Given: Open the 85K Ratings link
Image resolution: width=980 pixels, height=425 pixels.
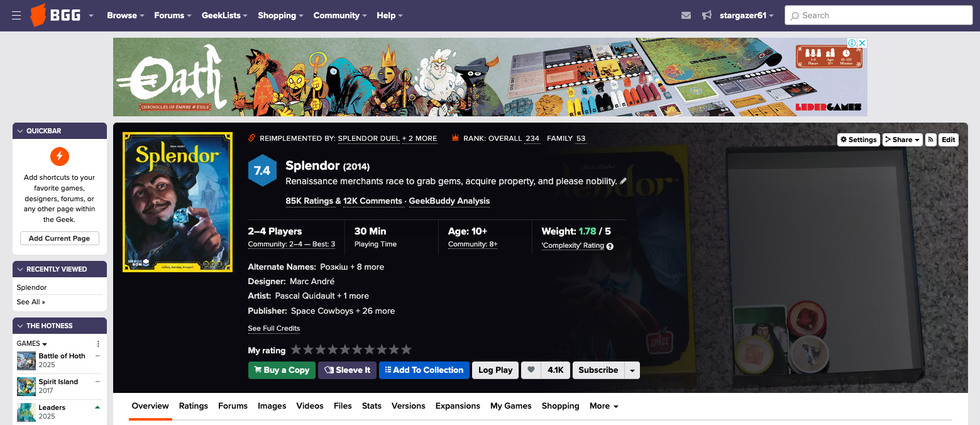Looking at the screenshot, I should (x=309, y=201).
